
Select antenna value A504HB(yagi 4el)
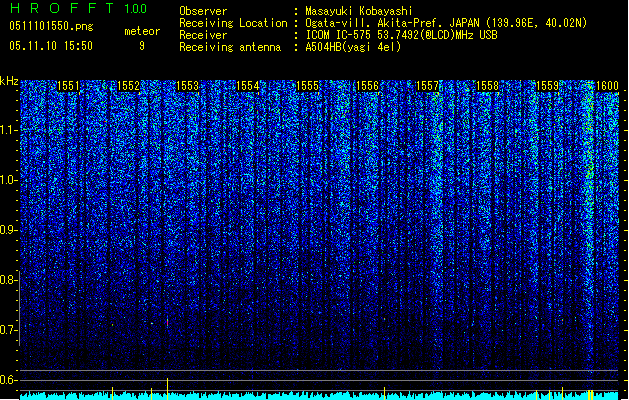353,47
